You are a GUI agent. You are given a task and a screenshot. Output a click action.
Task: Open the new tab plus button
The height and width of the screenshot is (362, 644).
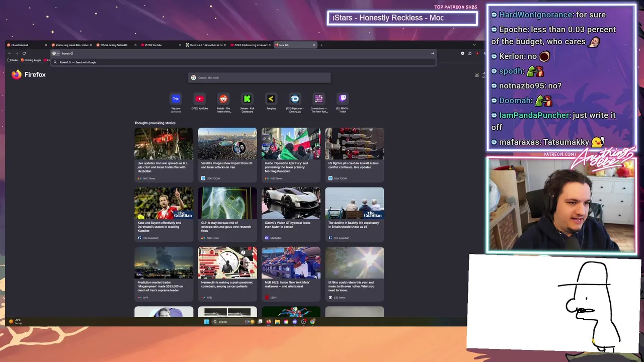point(322,45)
